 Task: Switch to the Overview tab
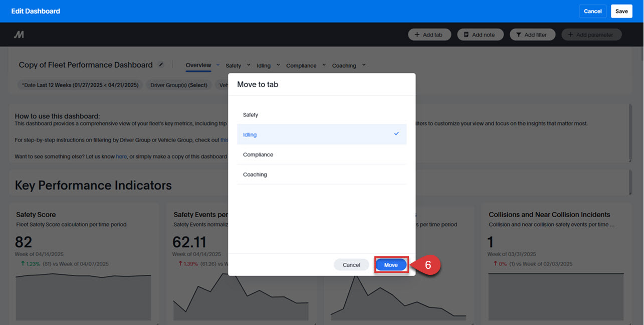(x=198, y=65)
